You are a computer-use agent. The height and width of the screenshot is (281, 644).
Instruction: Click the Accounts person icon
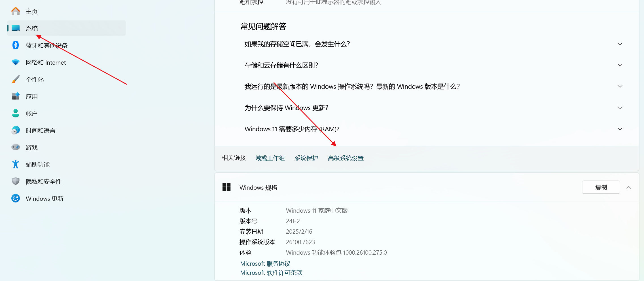coord(16,113)
